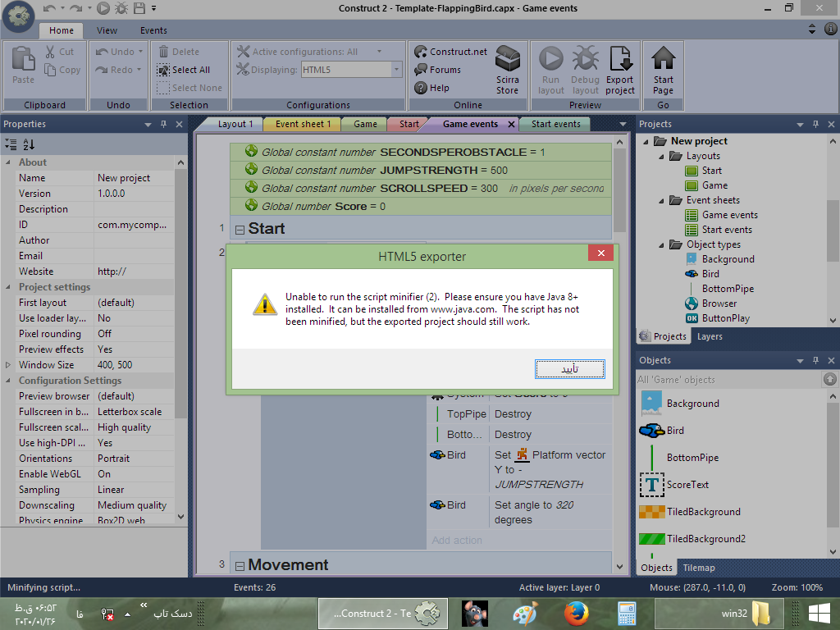Switch to the Layout 1 tab
This screenshot has width=840, height=630.
(x=235, y=125)
